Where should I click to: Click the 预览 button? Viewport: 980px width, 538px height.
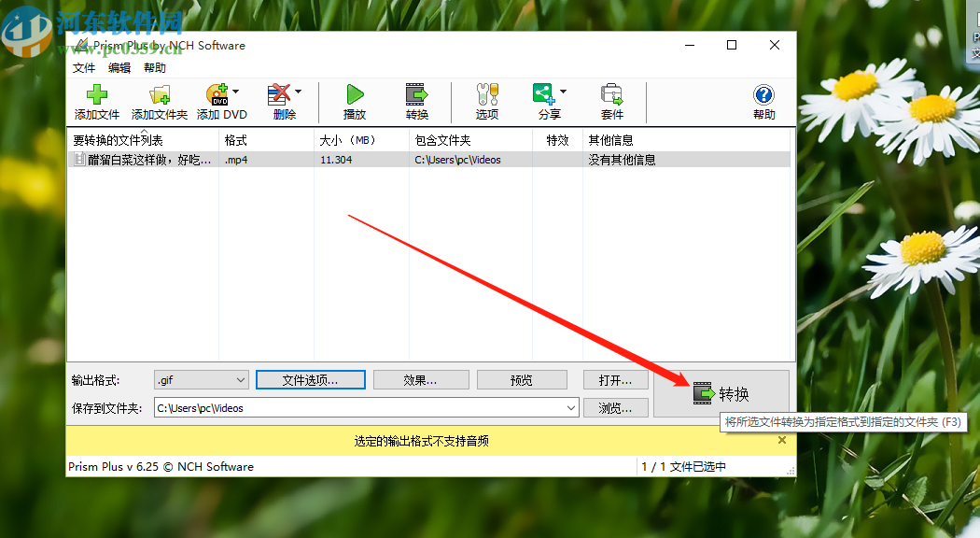tap(522, 380)
